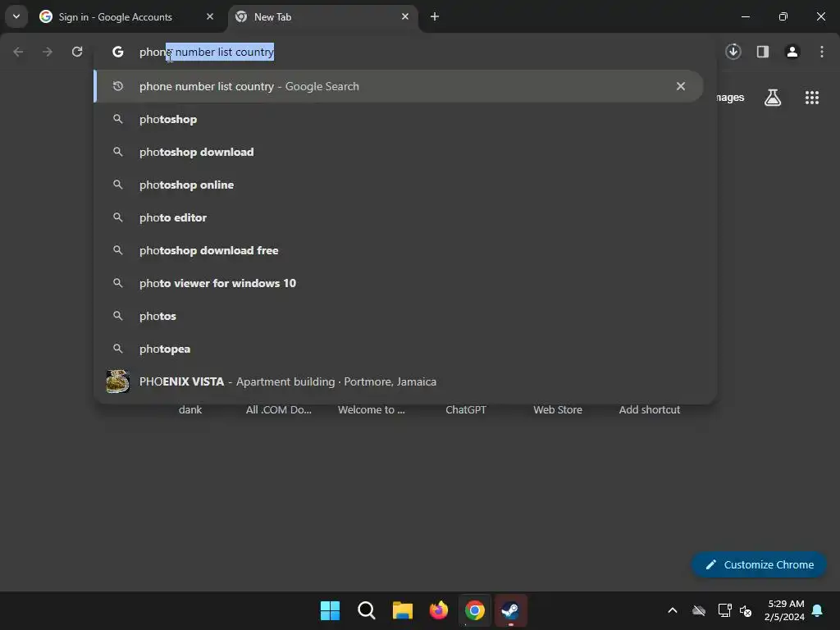
Task: Click the Google G icon in address bar
Action: pos(118,52)
